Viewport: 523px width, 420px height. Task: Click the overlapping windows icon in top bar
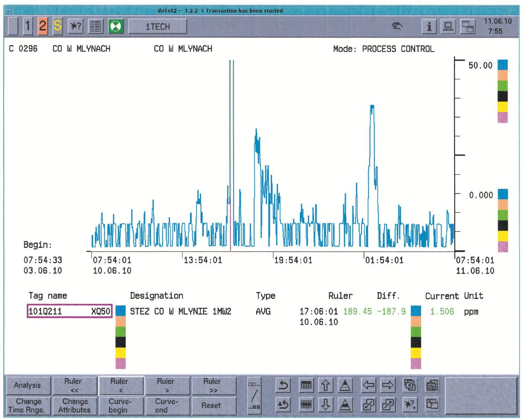(468, 26)
